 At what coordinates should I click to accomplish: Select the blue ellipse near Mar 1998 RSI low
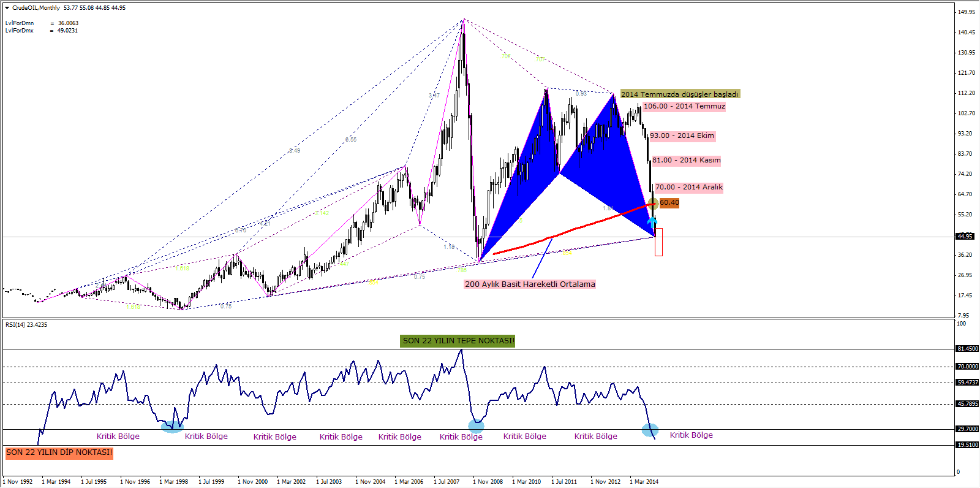click(171, 425)
